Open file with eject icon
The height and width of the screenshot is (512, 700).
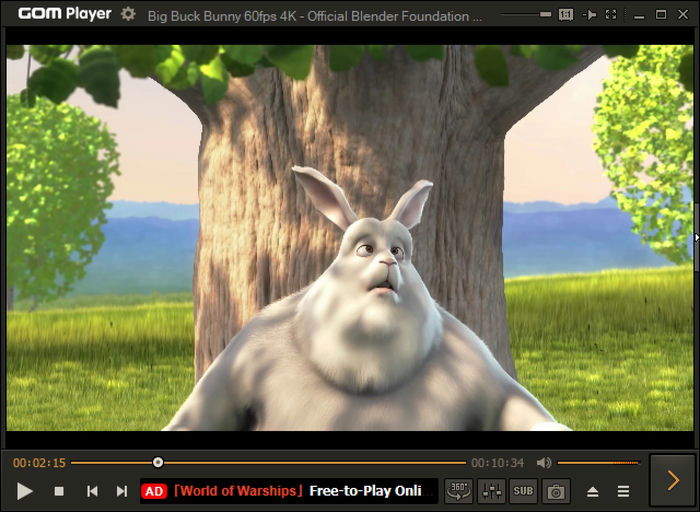[x=592, y=492]
